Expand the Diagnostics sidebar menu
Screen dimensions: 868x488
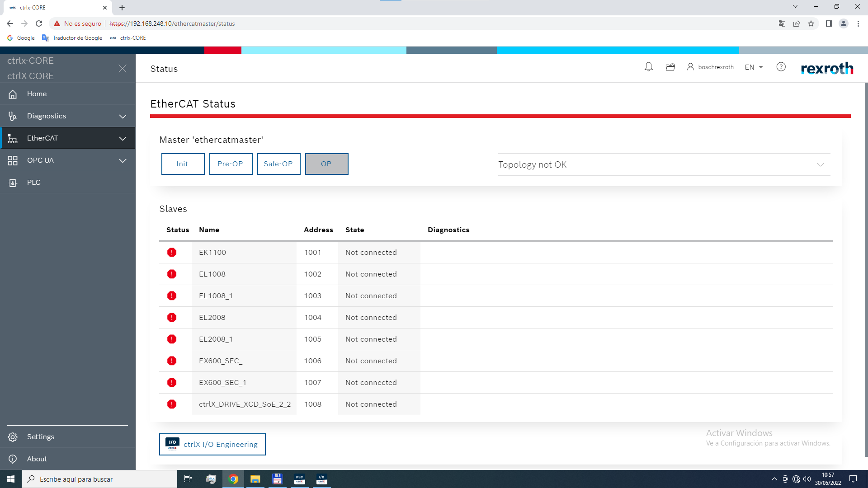tap(123, 116)
